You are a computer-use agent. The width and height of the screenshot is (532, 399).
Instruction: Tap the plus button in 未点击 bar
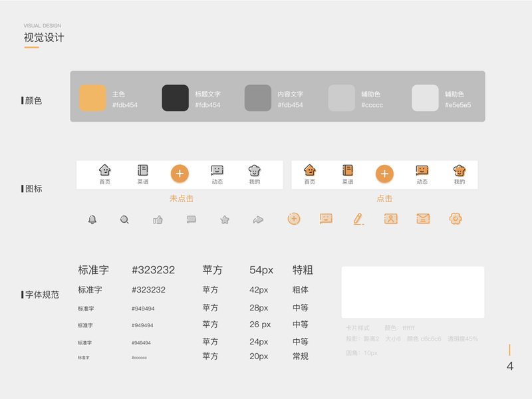[x=180, y=174]
